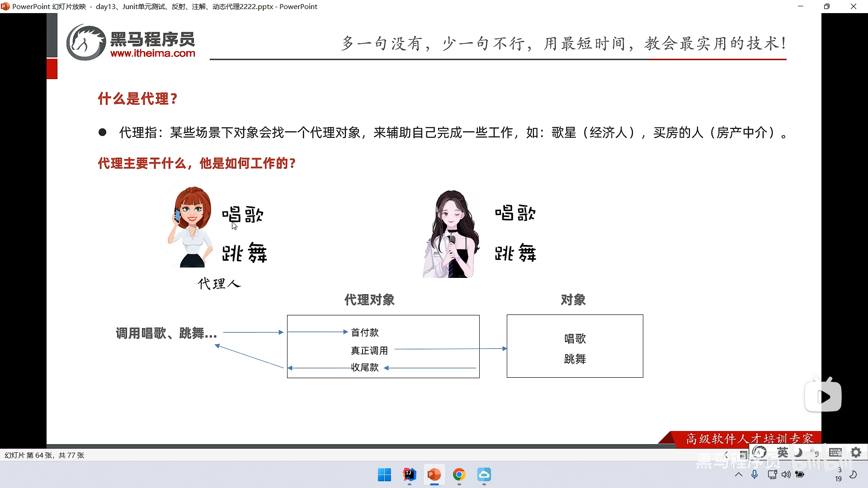
Task: Click the clock date in taskbar
Action: [839, 474]
